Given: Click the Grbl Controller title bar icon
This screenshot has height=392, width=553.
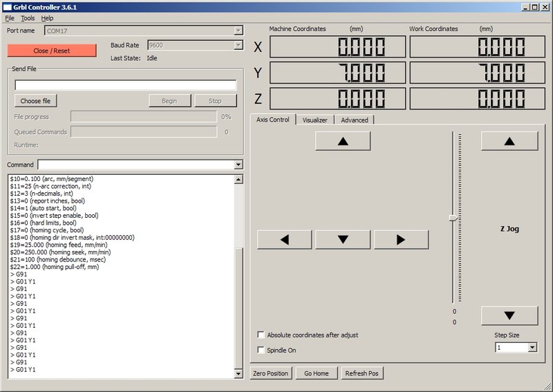Looking at the screenshot, I should pos(6,6).
